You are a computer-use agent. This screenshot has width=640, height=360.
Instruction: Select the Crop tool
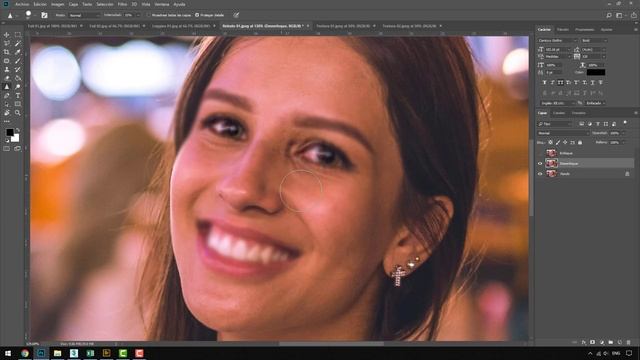[7, 52]
